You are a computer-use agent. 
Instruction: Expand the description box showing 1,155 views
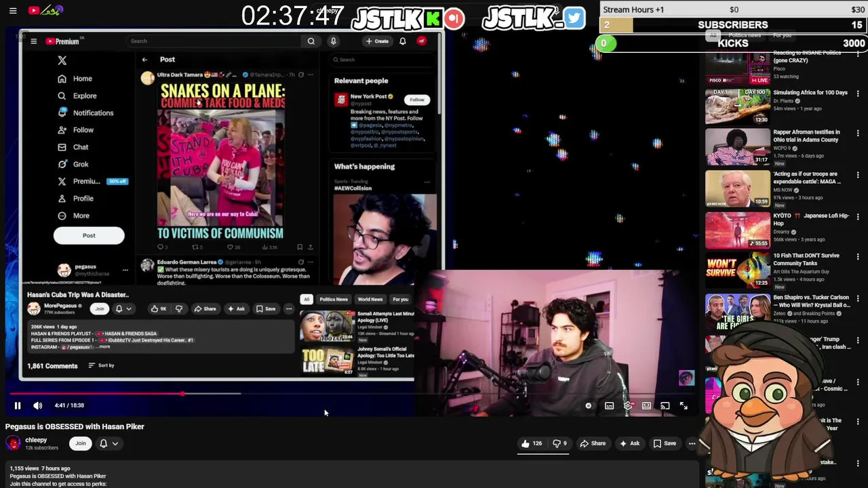point(351,474)
